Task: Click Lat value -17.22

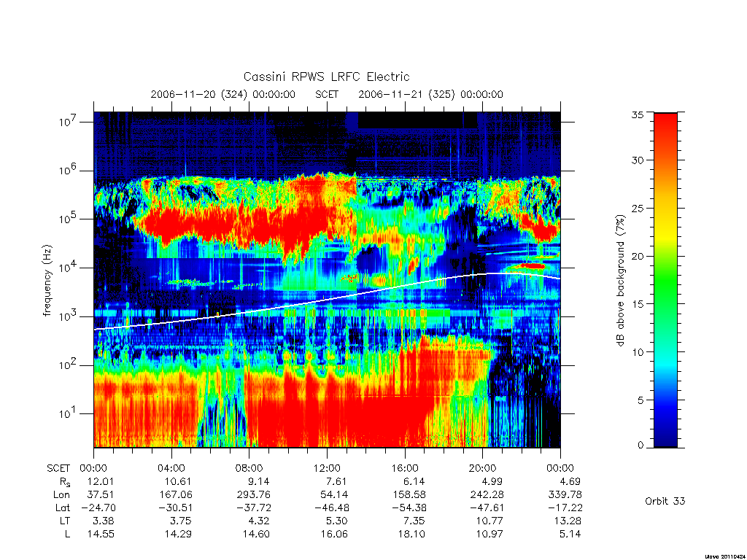Action: (565, 508)
